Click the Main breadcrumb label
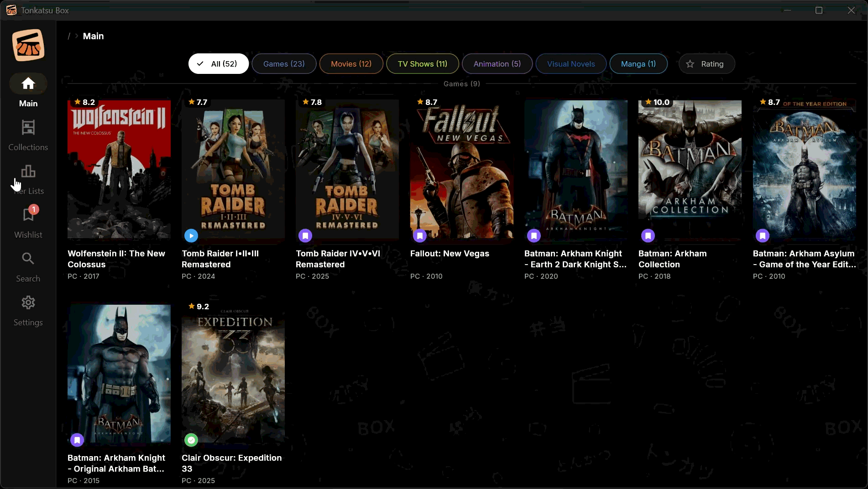The image size is (868, 489). pyautogui.click(x=93, y=36)
